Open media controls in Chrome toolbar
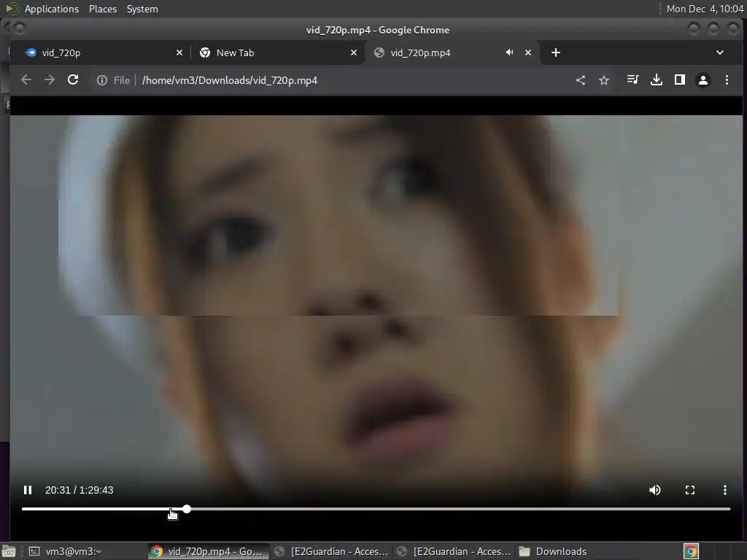Screen dimensions: 747x560 tap(632, 79)
